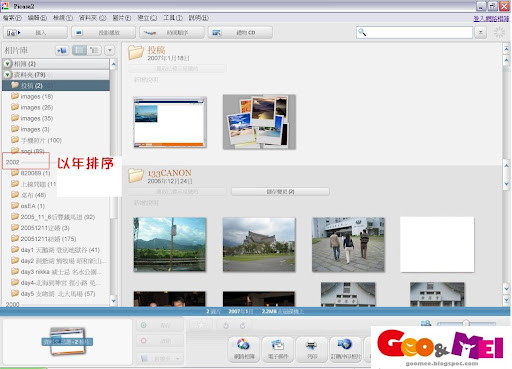This screenshot has width=512, height=369.
Task: Open the Timeline view from the toolbar
Action: 172,33
